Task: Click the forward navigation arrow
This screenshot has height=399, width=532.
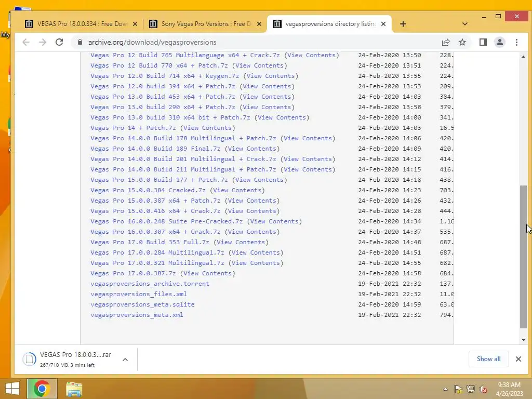Action: [x=43, y=42]
